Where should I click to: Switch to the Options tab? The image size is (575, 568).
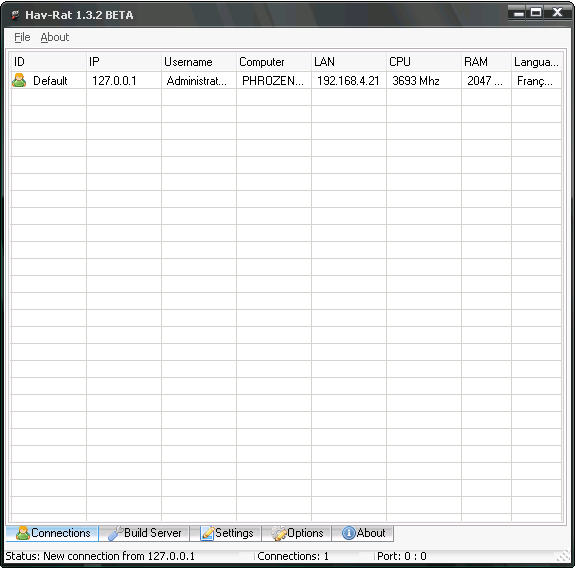297,533
